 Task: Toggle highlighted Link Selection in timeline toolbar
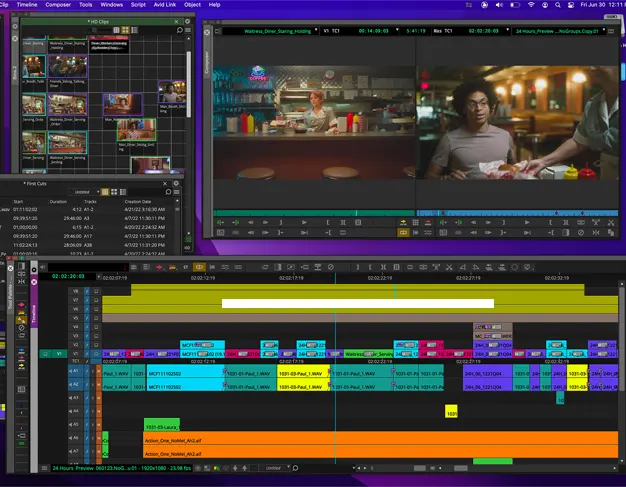(199, 267)
